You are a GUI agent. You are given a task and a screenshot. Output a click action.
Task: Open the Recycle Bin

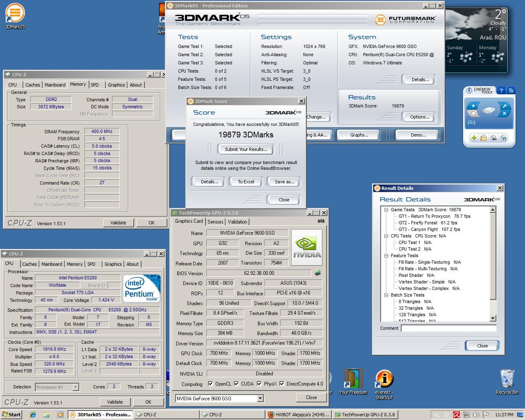point(507,382)
